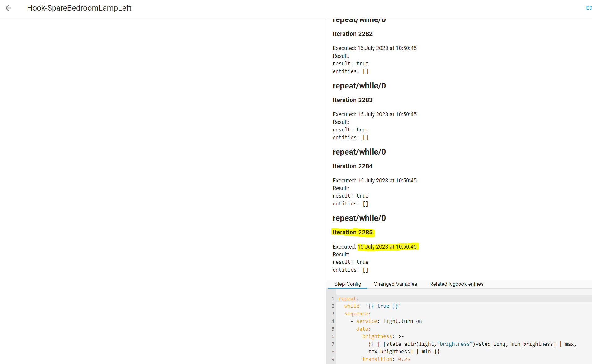This screenshot has width=592, height=364.
Task: Click the result: true text under Iteration 2284
Action: coord(350,195)
